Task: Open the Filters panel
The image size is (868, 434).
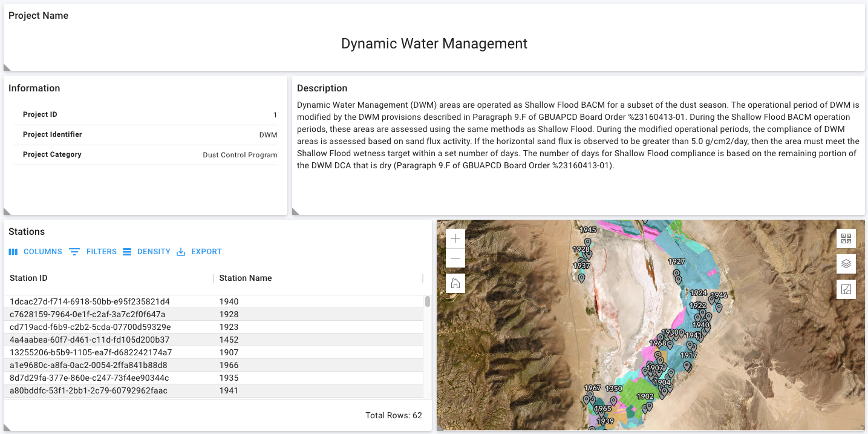Action: [93, 252]
